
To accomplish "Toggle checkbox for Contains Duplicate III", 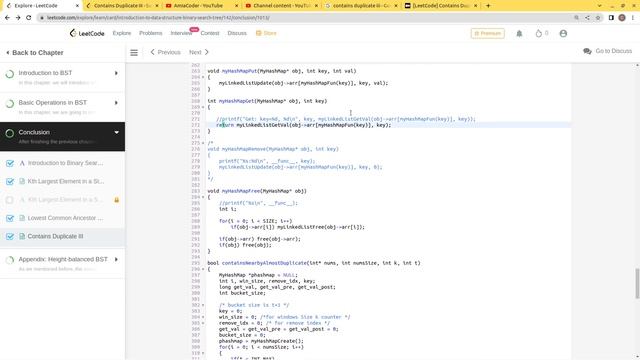I will click(x=10, y=236).
